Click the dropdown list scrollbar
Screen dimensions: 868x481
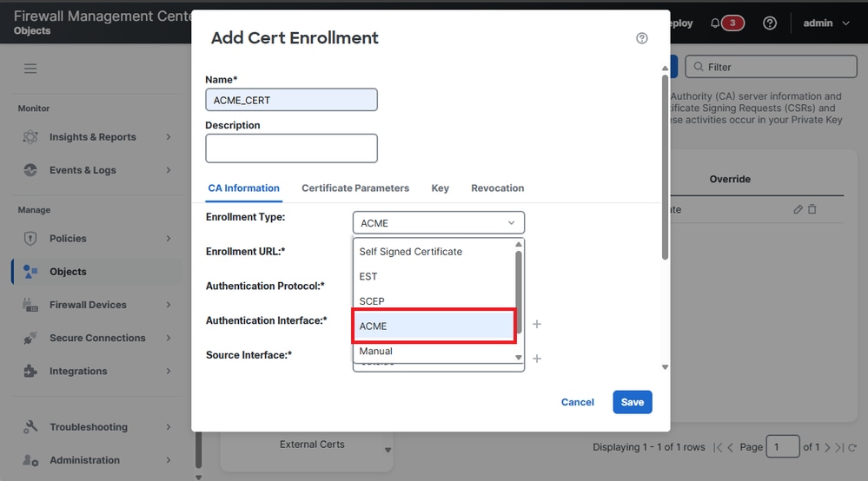point(520,287)
